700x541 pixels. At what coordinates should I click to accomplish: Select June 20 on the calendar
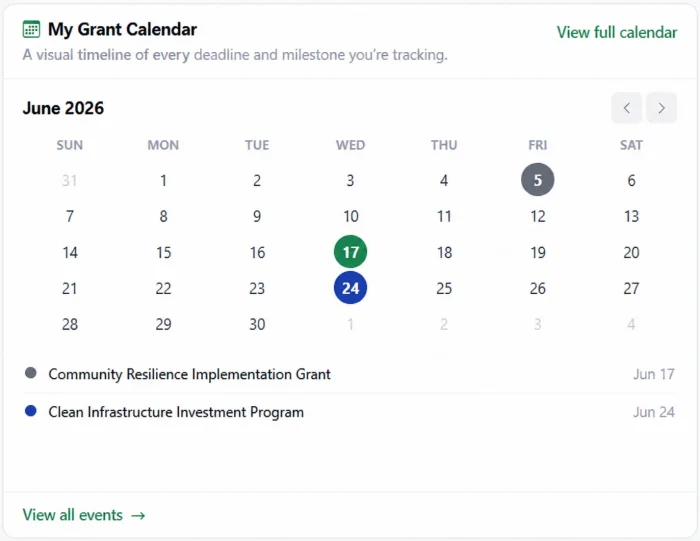tap(631, 252)
